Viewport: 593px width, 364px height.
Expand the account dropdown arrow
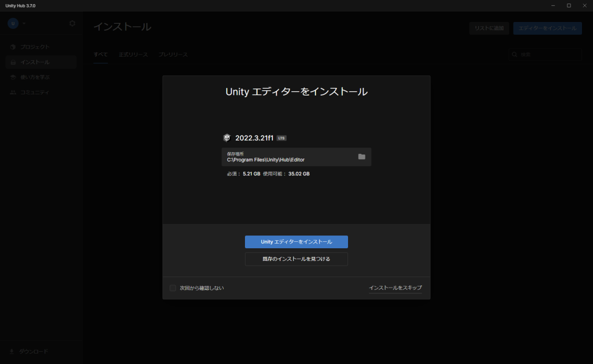24,23
